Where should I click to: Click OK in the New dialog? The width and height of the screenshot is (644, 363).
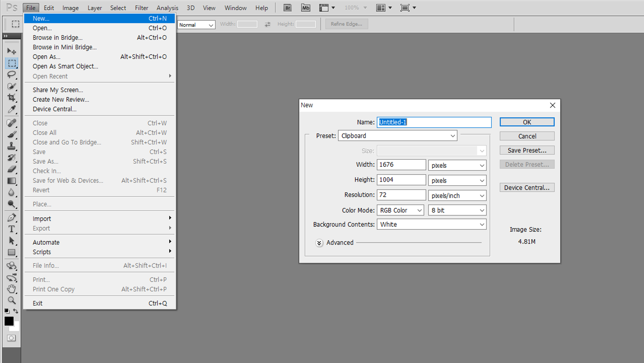tap(527, 122)
